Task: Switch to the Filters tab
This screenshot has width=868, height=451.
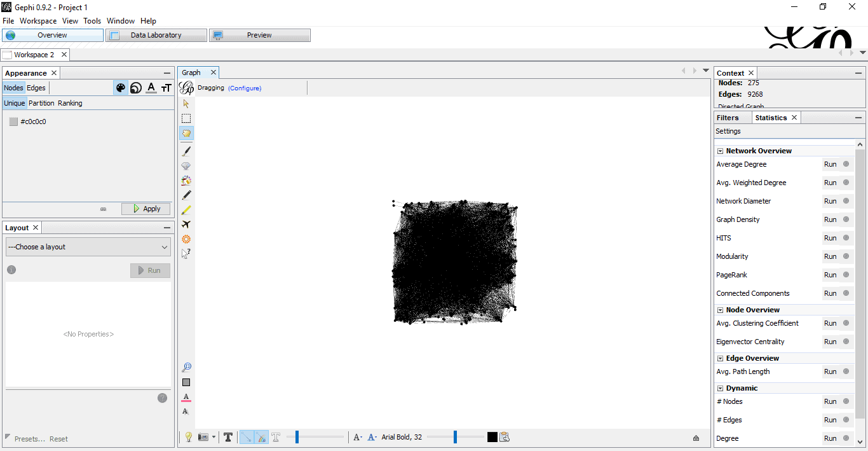Action: click(x=728, y=118)
